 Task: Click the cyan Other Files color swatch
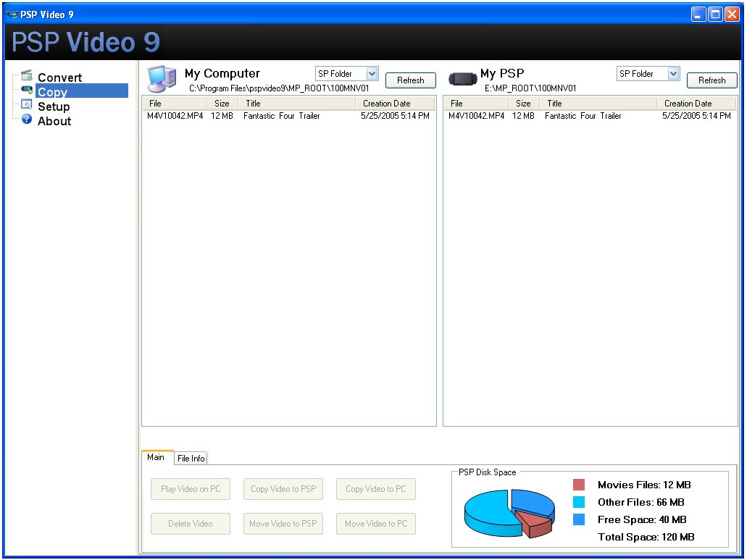pos(579,502)
